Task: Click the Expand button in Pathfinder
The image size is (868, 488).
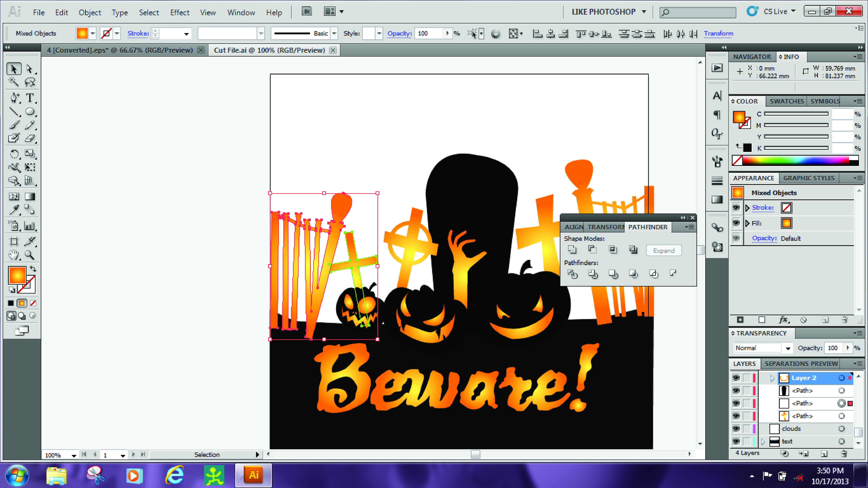Action: tap(664, 250)
